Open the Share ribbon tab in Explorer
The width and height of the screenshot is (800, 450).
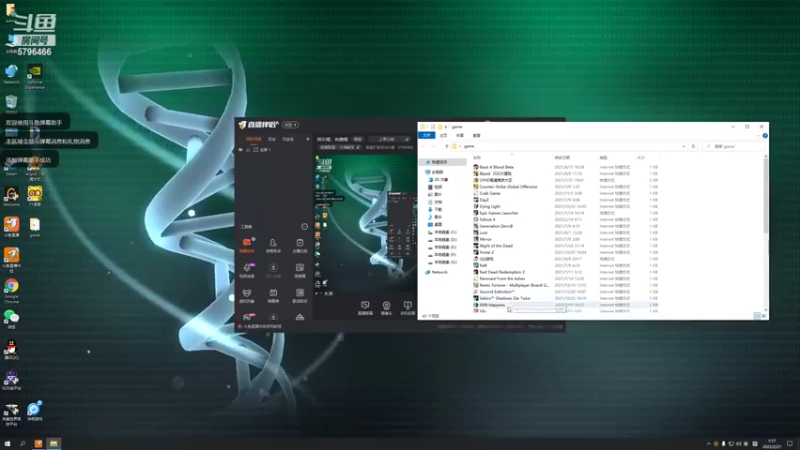point(460,135)
